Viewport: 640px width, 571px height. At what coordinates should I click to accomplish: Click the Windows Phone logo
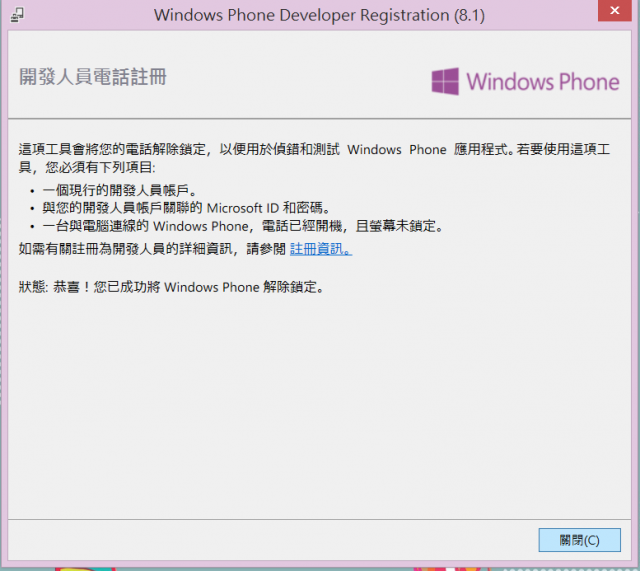pyautogui.click(x=526, y=81)
